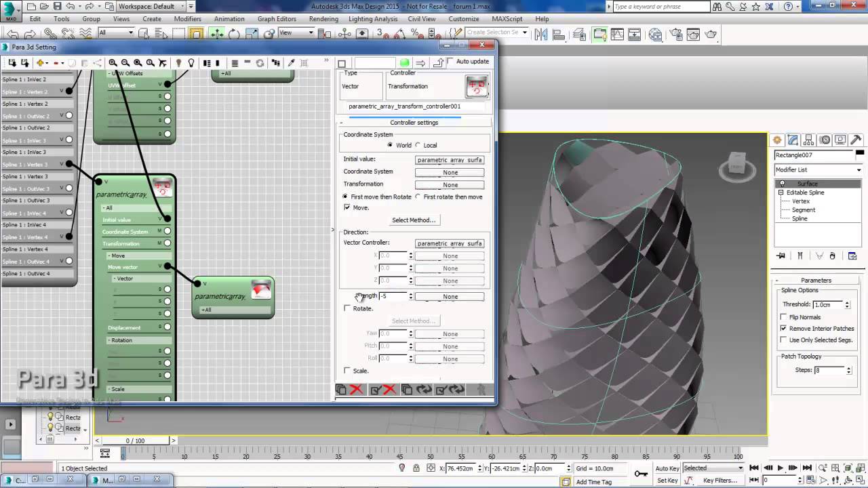Check the Flip Normals option

(783, 317)
